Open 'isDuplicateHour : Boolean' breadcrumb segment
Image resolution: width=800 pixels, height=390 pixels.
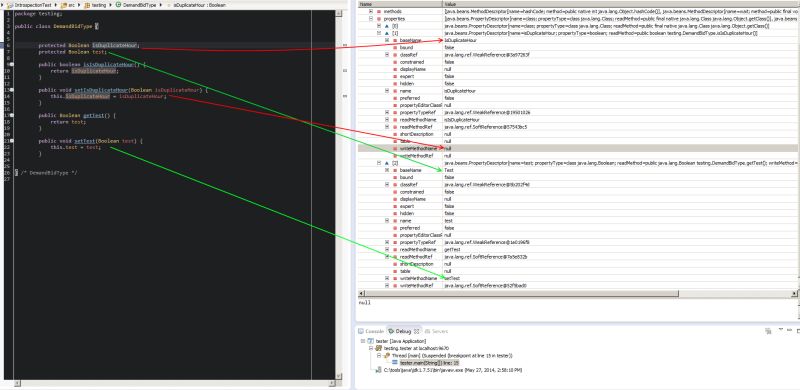199,5
